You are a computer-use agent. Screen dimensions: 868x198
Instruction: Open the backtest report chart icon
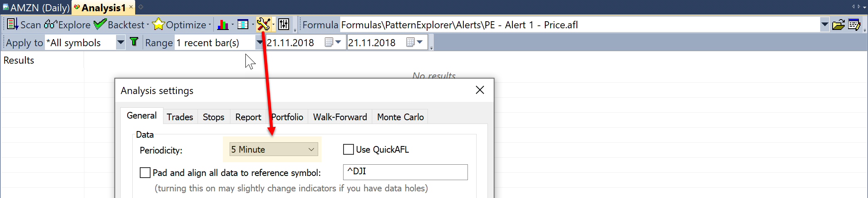[x=223, y=25]
